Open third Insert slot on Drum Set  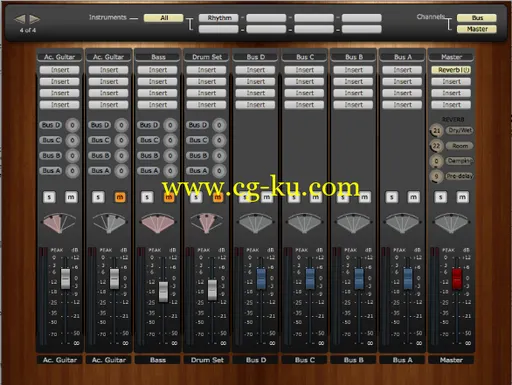click(x=207, y=93)
